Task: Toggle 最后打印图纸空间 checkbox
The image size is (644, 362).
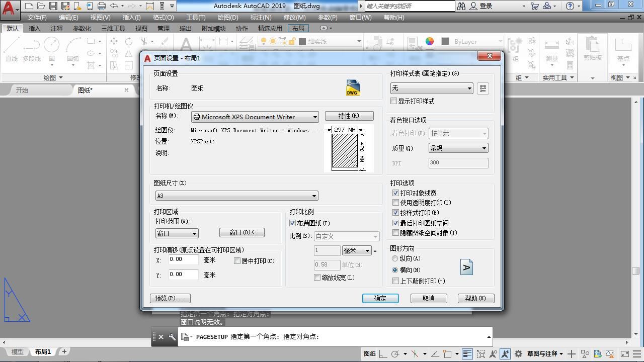Action: click(395, 223)
